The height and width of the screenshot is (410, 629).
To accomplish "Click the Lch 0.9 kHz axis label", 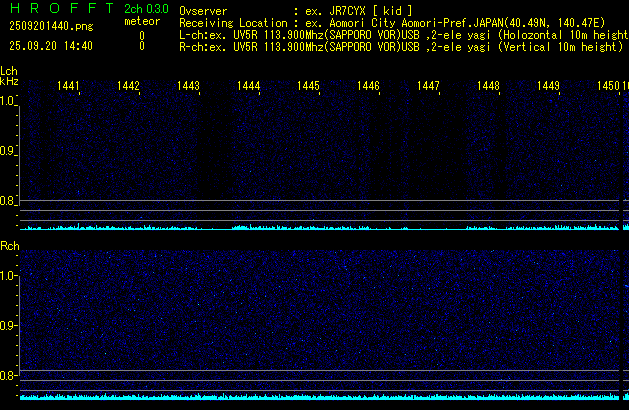I will tap(8, 152).
